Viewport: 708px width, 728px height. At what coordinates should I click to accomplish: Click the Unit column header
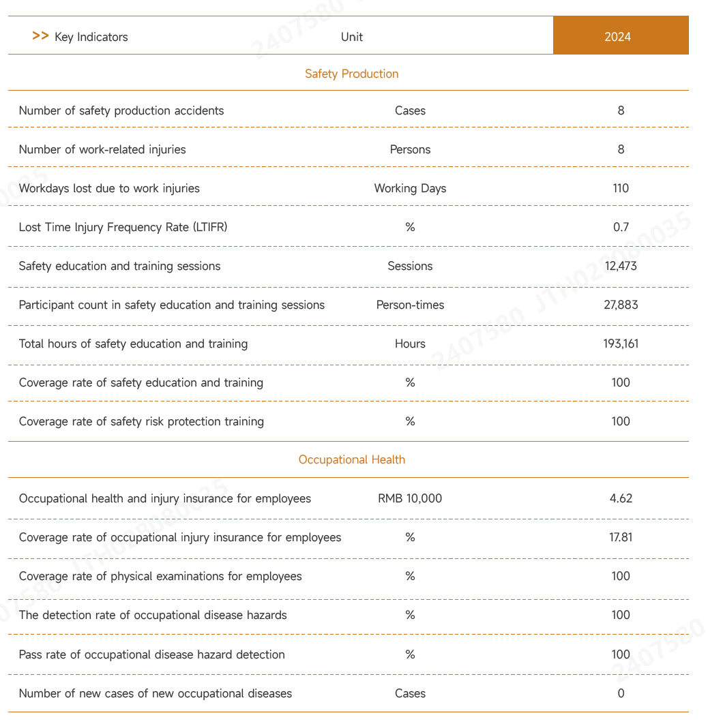tap(352, 37)
